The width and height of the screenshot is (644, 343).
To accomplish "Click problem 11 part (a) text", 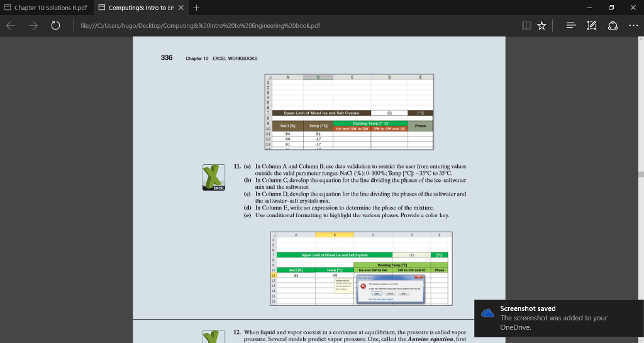I will (x=355, y=170).
